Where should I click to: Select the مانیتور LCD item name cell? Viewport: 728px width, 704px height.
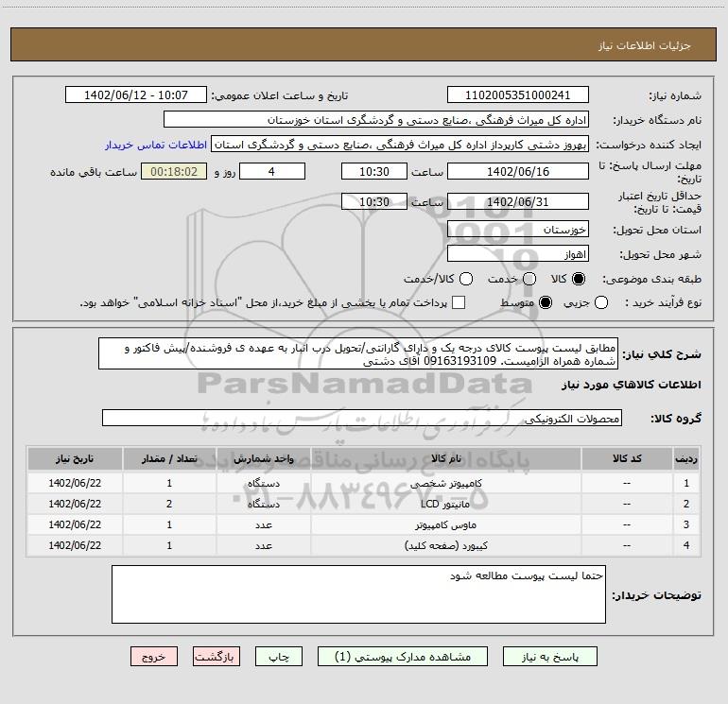point(445,504)
